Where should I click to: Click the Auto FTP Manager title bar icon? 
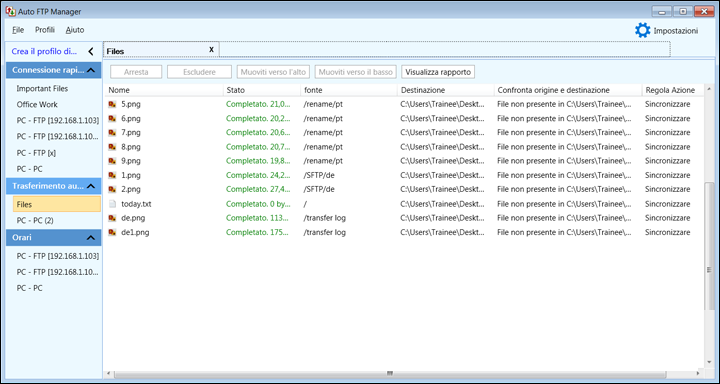[10, 11]
